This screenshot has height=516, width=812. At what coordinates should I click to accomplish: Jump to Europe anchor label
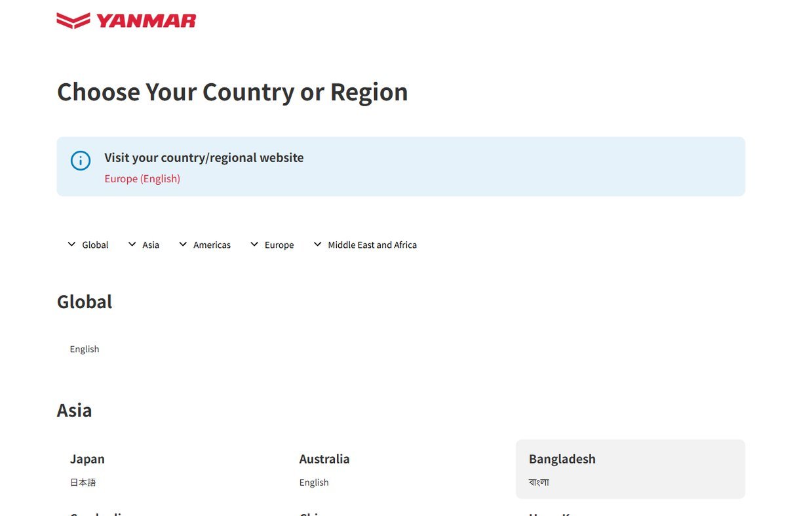pos(279,245)
